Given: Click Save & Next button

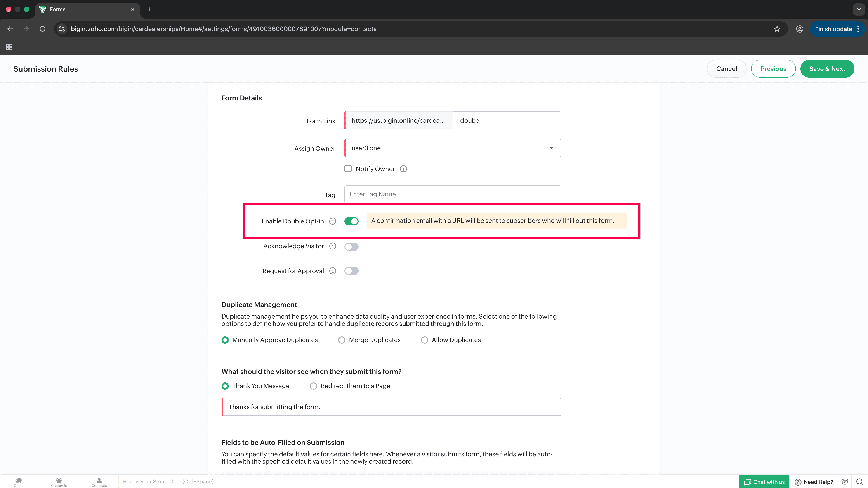Looking at the screenshot, I should (827, 69).
